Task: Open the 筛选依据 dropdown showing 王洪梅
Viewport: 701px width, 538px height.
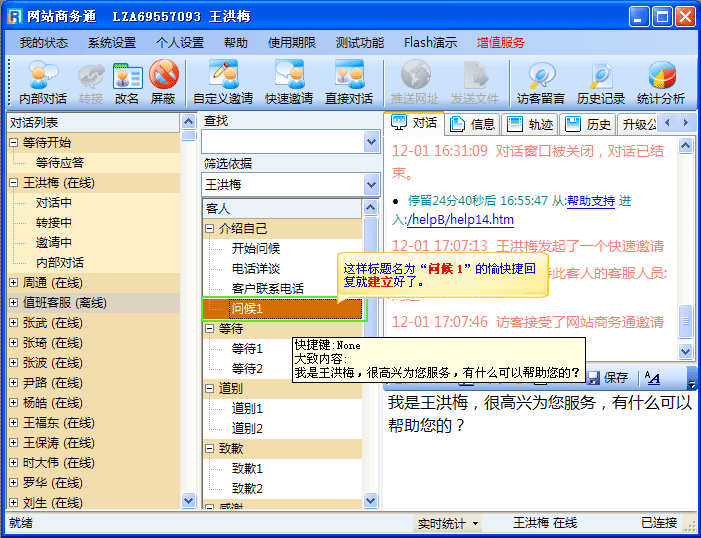Action: click(x=371, y=185)
